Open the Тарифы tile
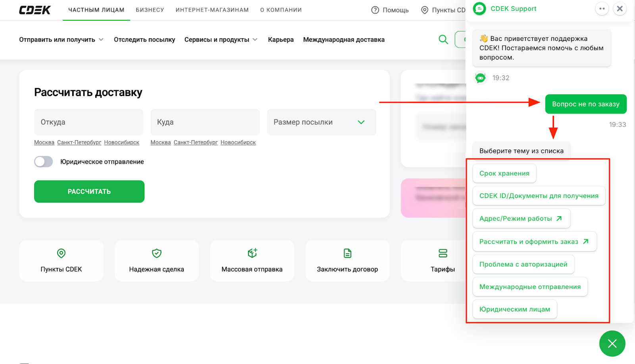The height and width of the screenshot is (364, 635). click(442, 260)
